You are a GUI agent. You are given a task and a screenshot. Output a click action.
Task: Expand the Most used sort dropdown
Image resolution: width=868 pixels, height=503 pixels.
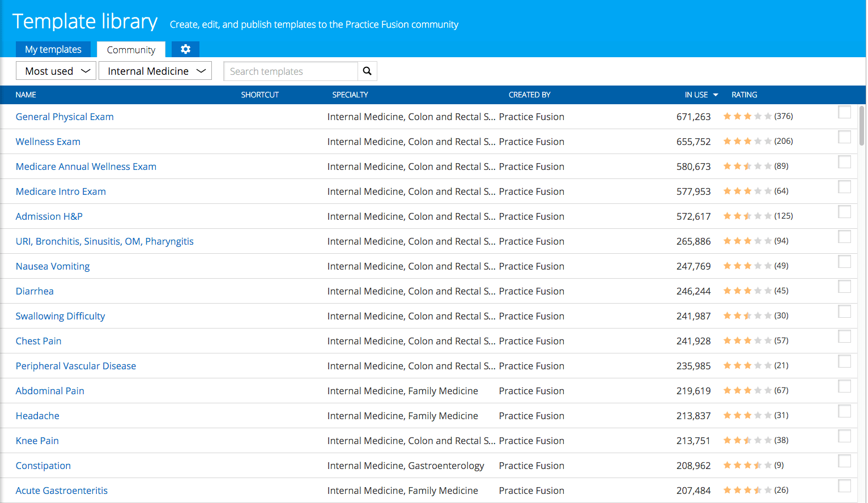[x=56, y=71]
